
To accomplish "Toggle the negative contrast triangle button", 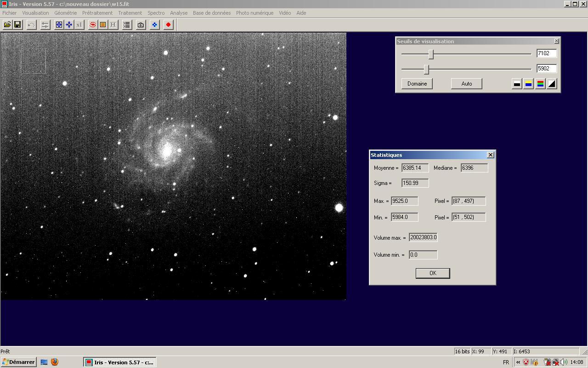I will point(552,84).
